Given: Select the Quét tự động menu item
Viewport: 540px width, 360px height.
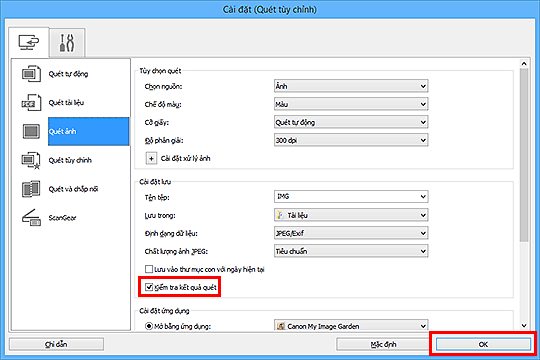Looking at the screenshot, I should coord(68,74).
